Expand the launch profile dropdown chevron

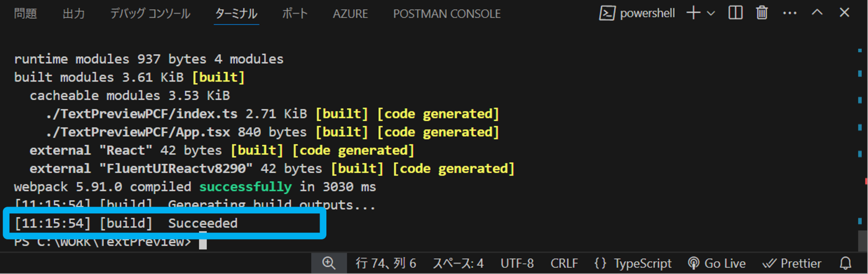[711, 14]
